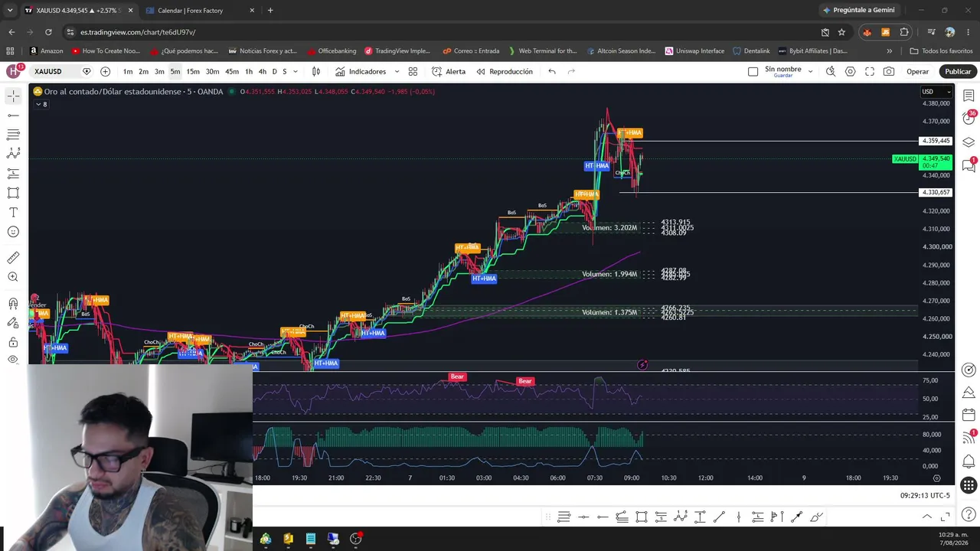The height and width of the screenshot is (551, 980).
Task: Expand the timeframe intervals dropdown
Action: click(296, 72)
